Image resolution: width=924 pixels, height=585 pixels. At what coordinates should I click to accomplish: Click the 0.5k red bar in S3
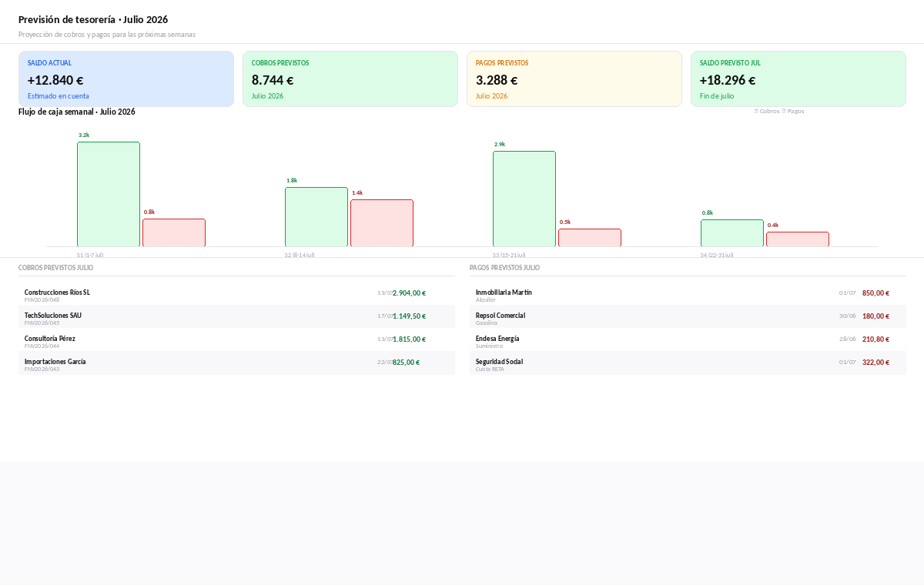pos(590,238)
